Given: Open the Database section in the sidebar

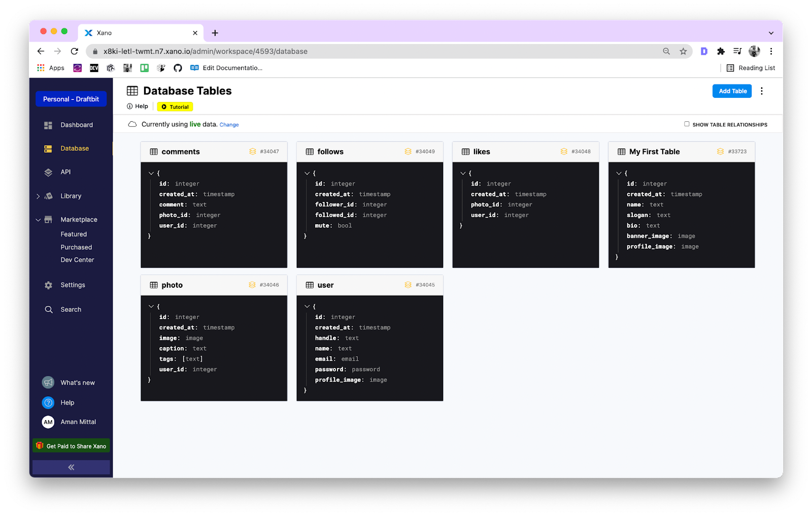Looking at the screenshot, I should point(74,148).
